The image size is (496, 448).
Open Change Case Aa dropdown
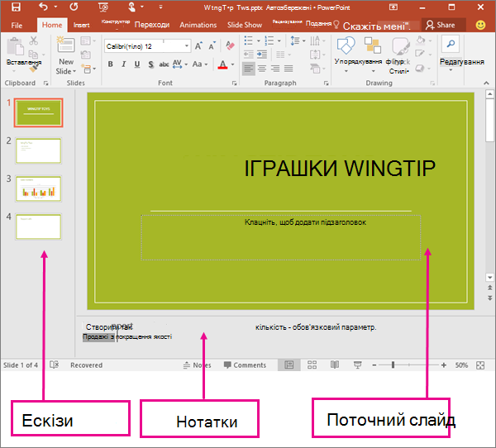(200, 64)
